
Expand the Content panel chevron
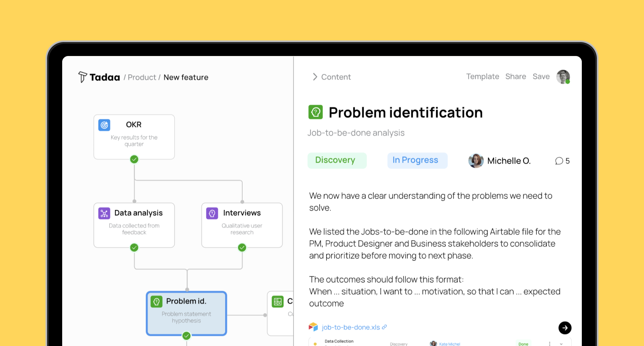315,77
